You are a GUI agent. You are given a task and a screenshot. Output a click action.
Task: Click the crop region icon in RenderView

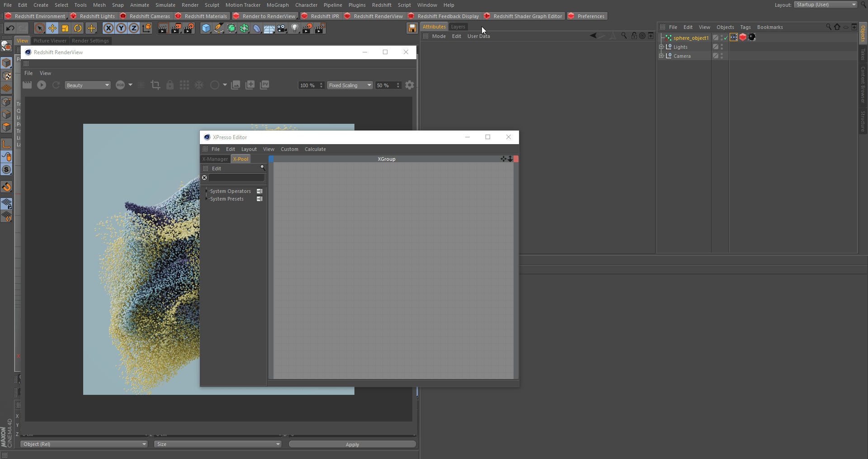click(x=156, y=85)
